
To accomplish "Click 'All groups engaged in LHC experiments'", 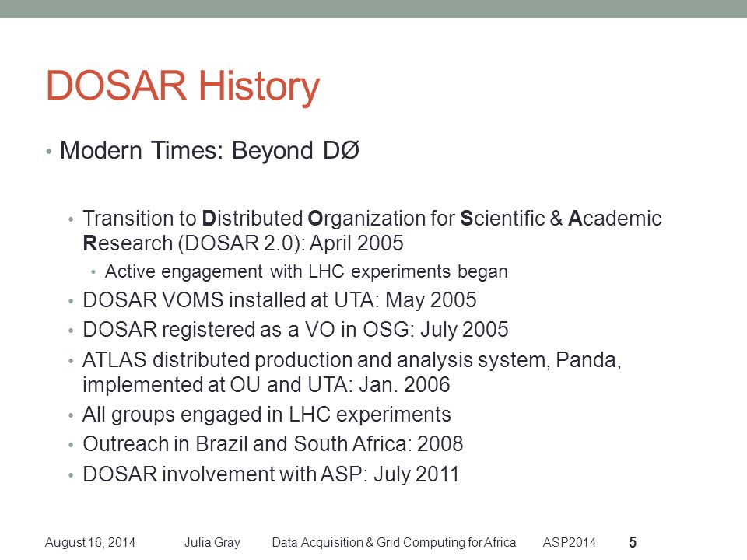I will [x=267, y=415].
